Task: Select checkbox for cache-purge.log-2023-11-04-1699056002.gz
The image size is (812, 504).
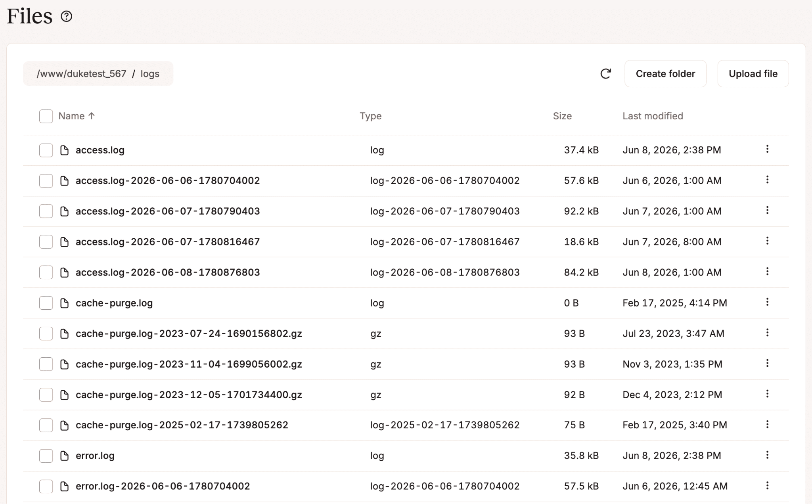Action: pos(46,364)
